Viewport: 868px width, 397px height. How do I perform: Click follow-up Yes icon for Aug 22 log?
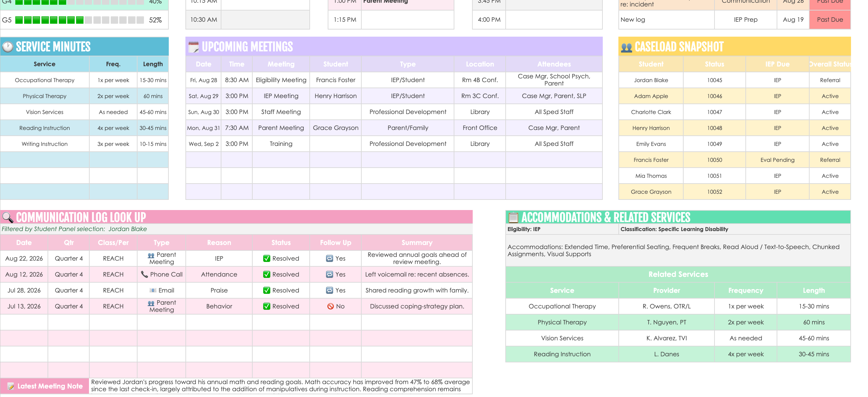coord(329,259)
